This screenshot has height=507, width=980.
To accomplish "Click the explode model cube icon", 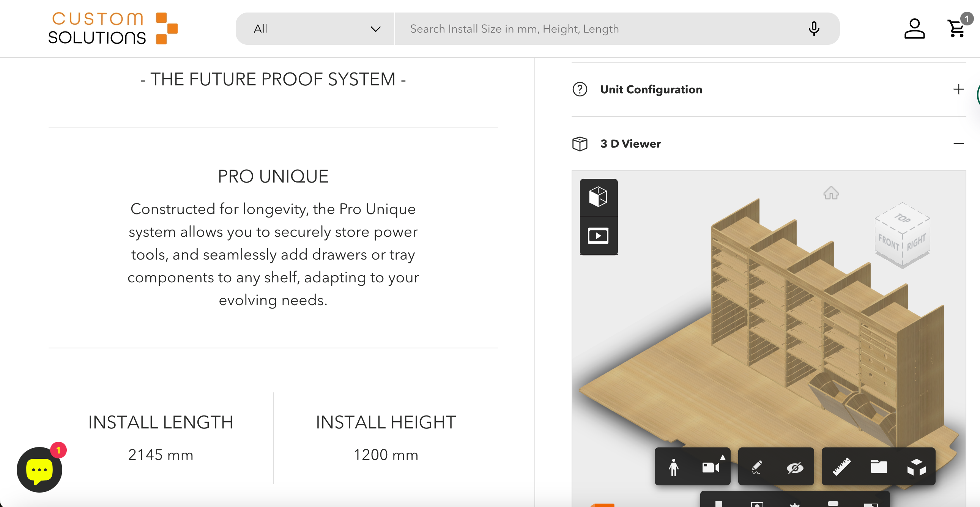I will pos(916,467).
